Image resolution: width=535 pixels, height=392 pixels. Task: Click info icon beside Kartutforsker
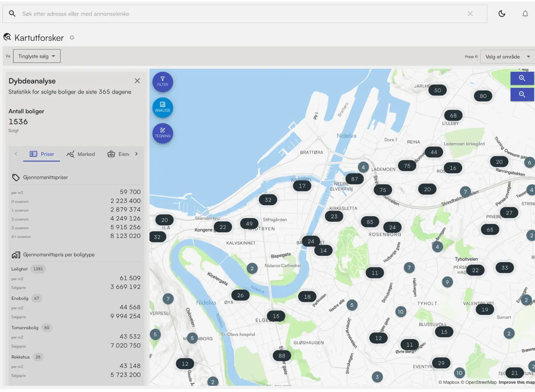[x=72, y=37]
